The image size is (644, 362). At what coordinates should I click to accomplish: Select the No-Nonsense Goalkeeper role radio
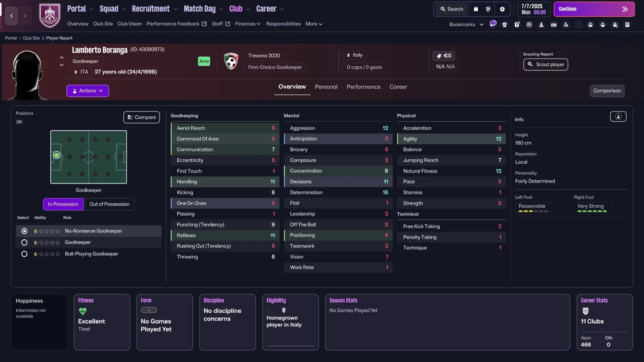pos(24,231)
